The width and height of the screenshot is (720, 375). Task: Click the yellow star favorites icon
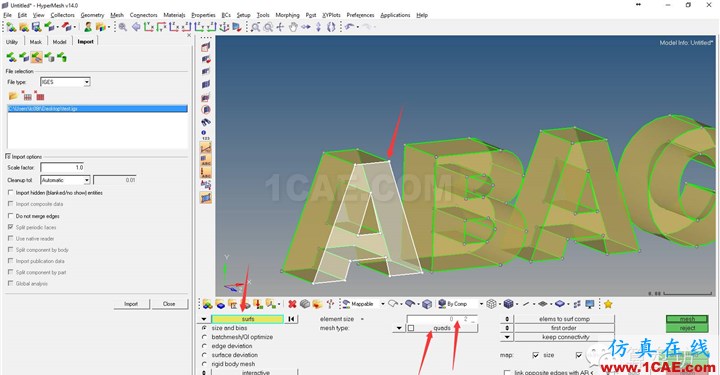tap(608, 304)
